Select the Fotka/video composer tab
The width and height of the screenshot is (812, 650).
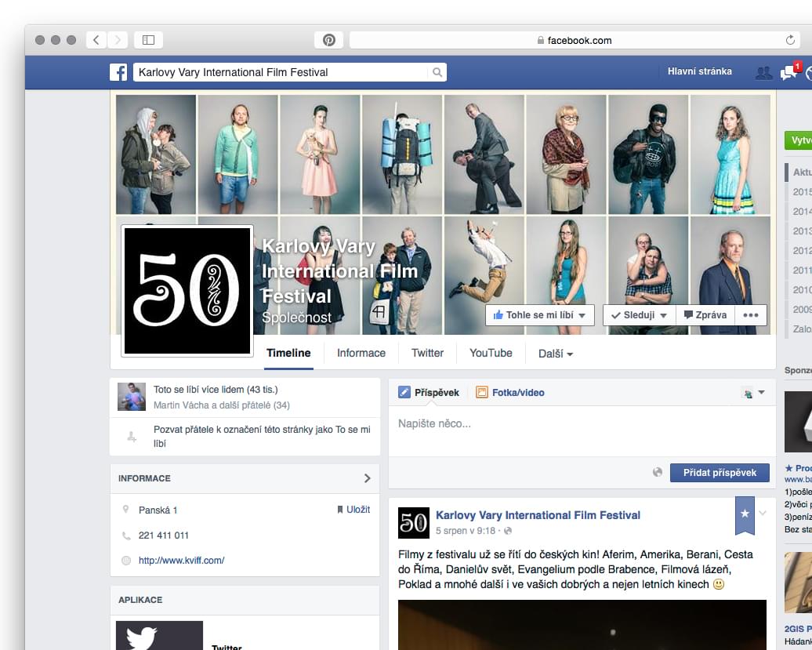(x=510, y=393)
